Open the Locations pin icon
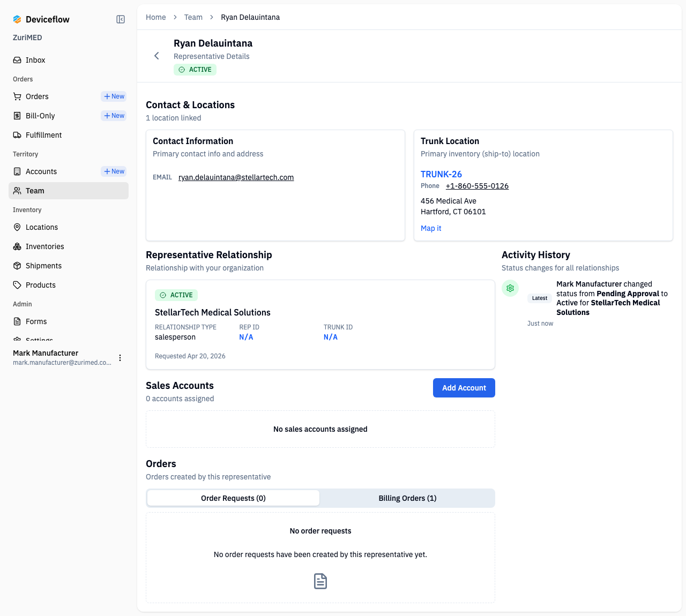 17,227
